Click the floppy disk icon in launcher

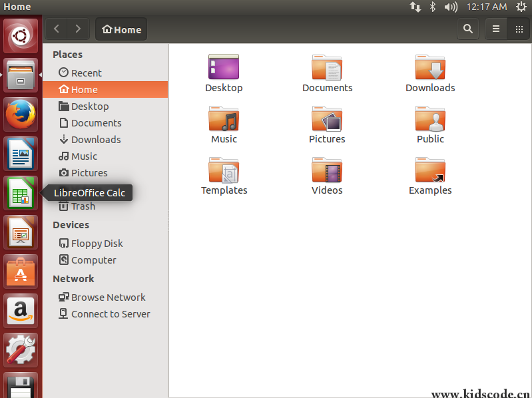coord(21,386)
